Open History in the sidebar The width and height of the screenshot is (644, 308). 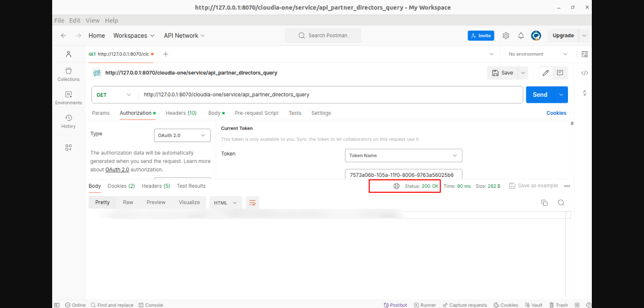tap(69, 121)
